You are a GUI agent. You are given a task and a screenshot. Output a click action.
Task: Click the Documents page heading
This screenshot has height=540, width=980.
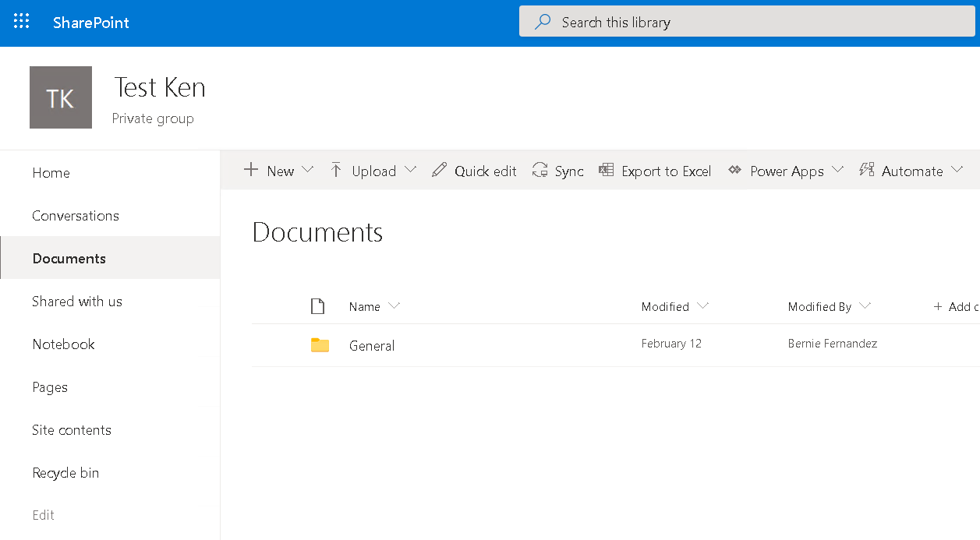click(x=318, y=232)
